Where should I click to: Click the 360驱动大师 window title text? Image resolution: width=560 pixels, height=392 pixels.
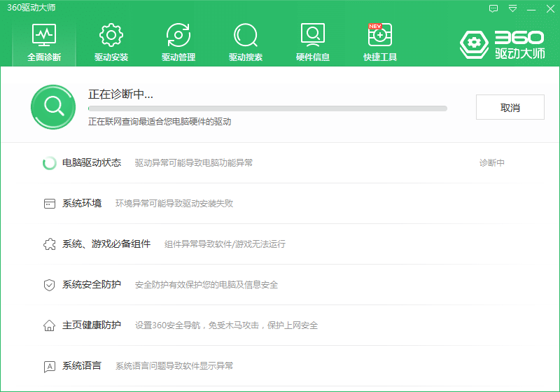(31, 8)
